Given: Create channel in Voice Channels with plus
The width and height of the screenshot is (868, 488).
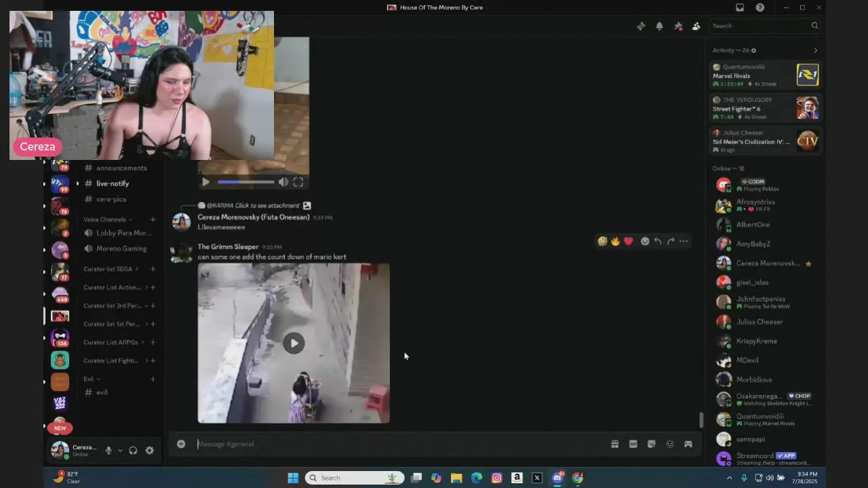Looking at the screenshot, I should click(153, 220).
